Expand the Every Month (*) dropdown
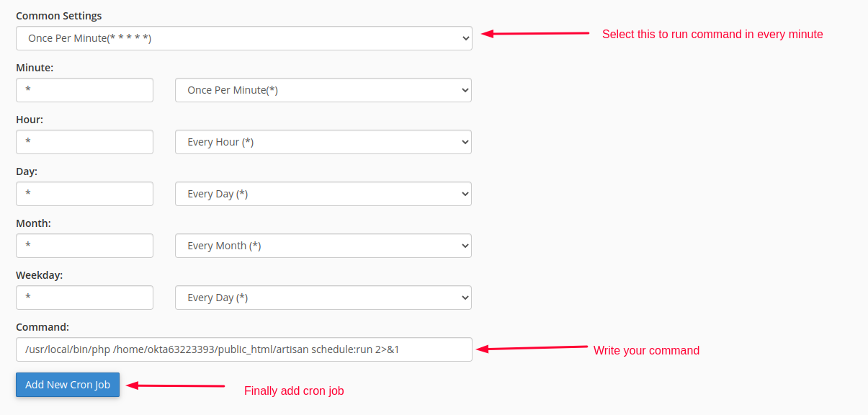The width and height of the screenshot is (868, 415). coord(323,246)
